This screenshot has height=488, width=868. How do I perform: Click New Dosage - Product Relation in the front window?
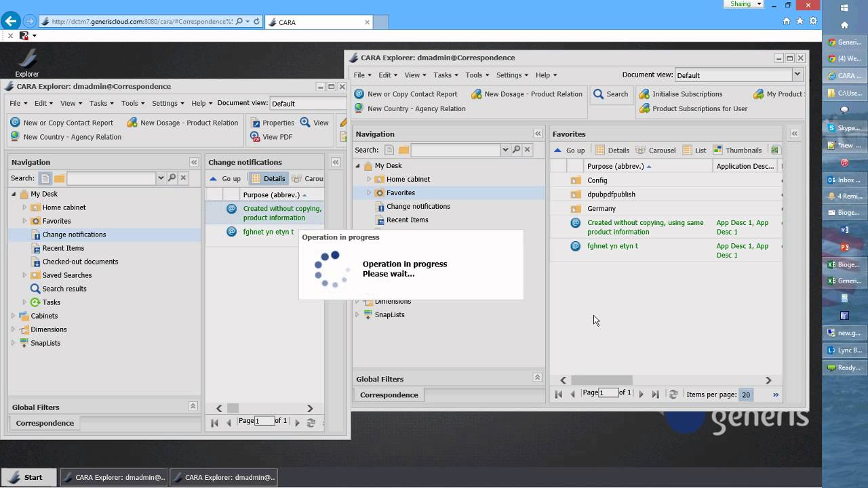pos(526,94)
